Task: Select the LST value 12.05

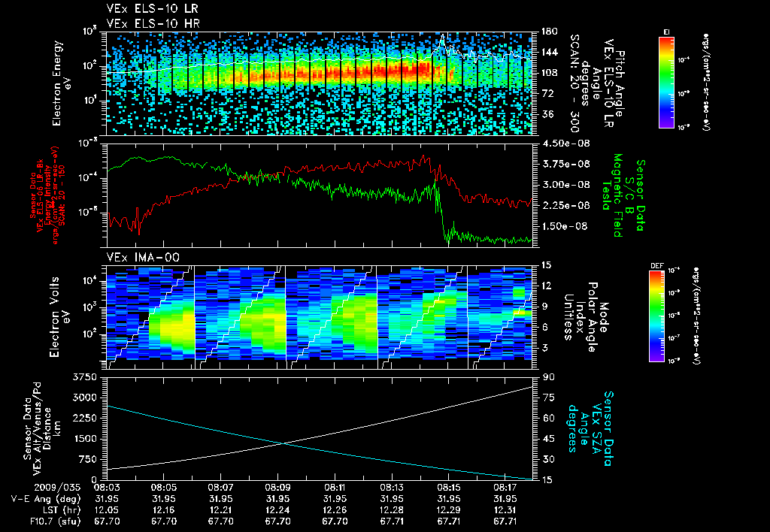Action: [x=107, y=510]
